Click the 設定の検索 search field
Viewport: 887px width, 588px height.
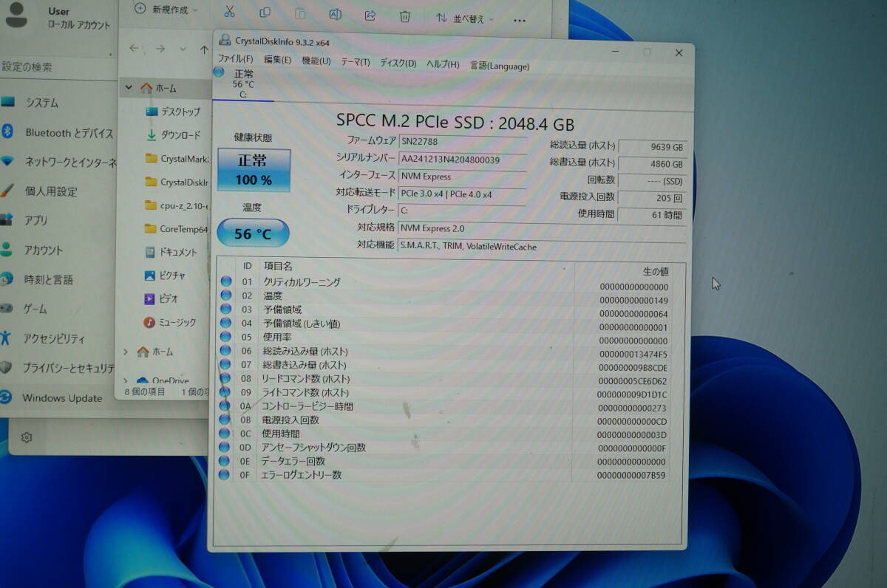click(x=57, y=67)
